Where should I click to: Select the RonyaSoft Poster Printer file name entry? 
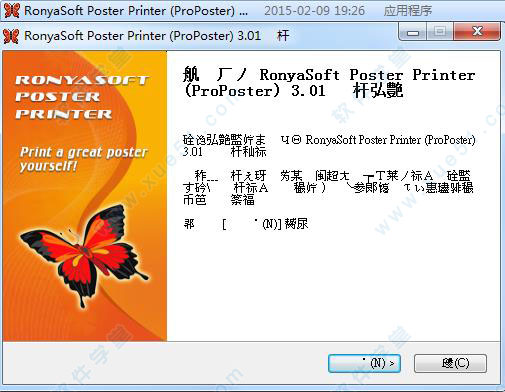point(136,11)
